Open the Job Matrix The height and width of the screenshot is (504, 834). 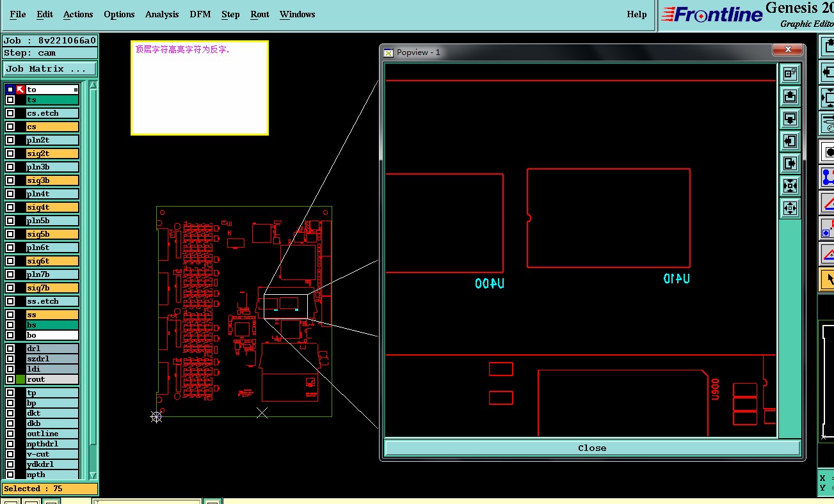[x=50, y=68]
